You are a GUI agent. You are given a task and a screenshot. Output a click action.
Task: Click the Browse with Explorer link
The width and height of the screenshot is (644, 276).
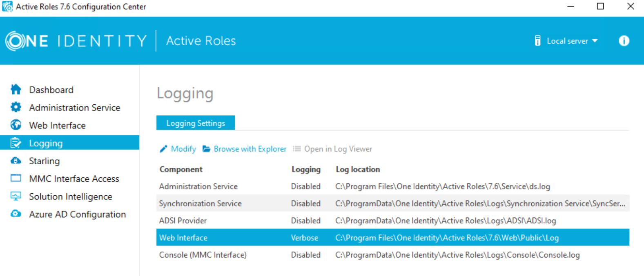tap(250, 149)
